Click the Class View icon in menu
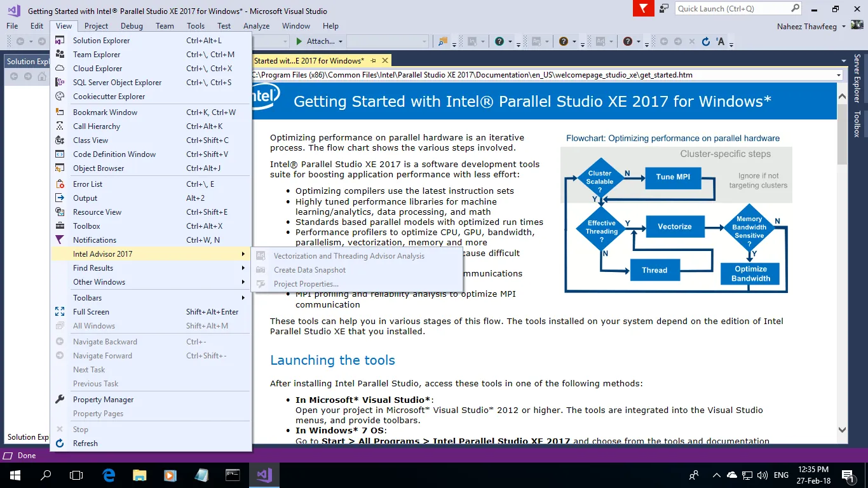The image size is (868, 488). pos(60,140)
